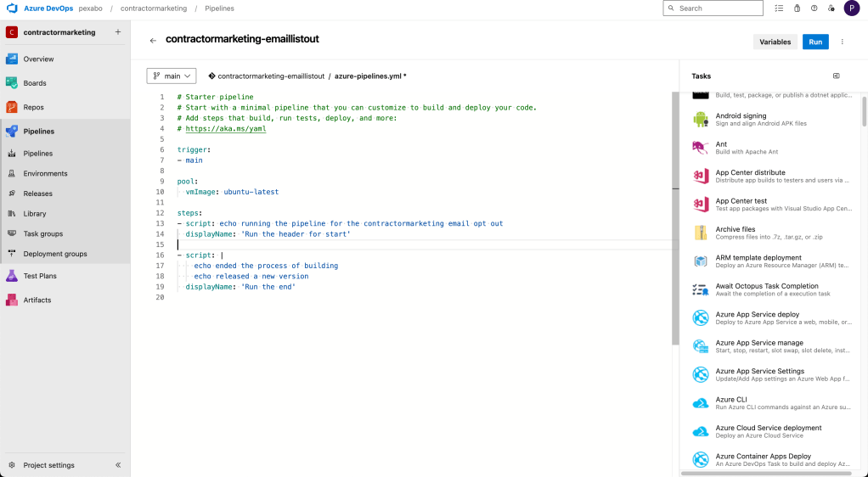
Task: Click the azure-pipelines.yml file name
Action: click(x=369, y=76)
